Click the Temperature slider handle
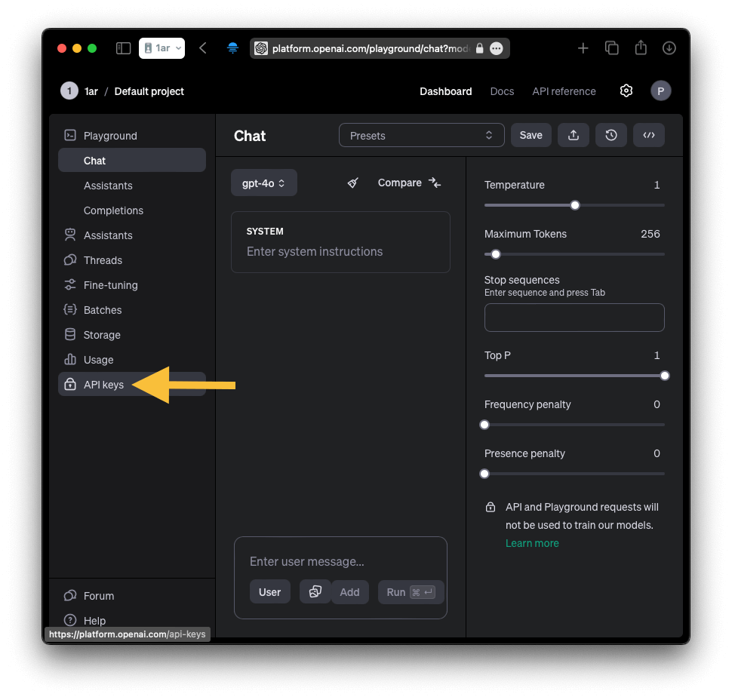Screen dimensions: 732x700 [x=575, y=205]
